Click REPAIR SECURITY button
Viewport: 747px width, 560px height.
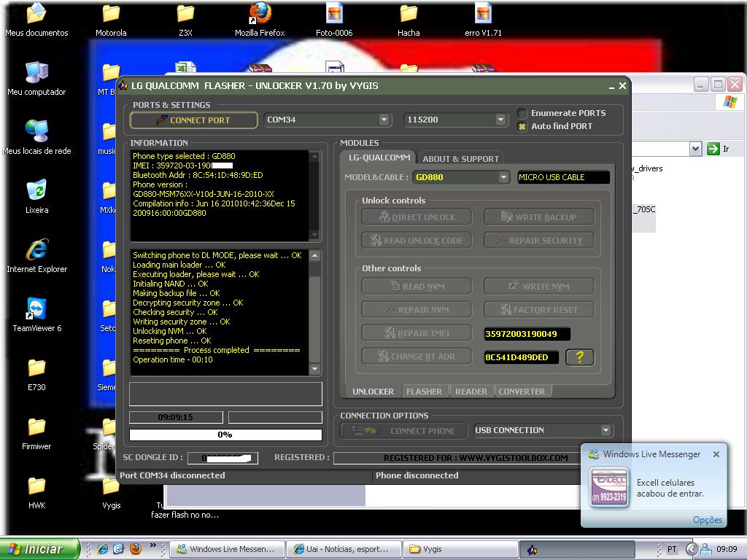tap(539, 241)
